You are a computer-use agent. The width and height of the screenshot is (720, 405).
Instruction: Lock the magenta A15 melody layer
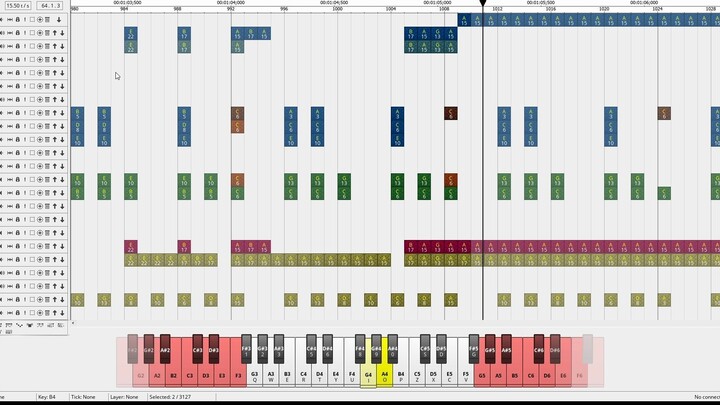[17, 246]
